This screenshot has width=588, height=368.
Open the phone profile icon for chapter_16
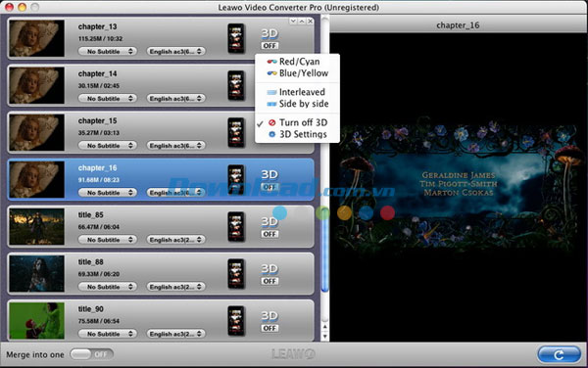click(236, 180)
